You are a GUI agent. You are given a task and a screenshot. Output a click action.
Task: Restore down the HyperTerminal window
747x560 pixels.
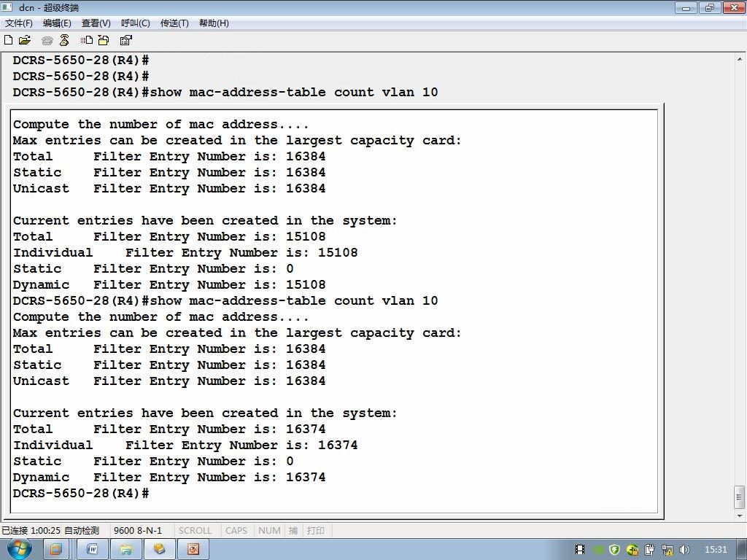(x=710, y=7)
